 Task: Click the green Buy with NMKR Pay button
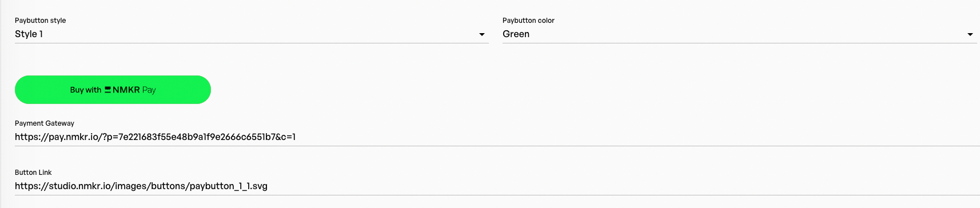coord(113,90)
